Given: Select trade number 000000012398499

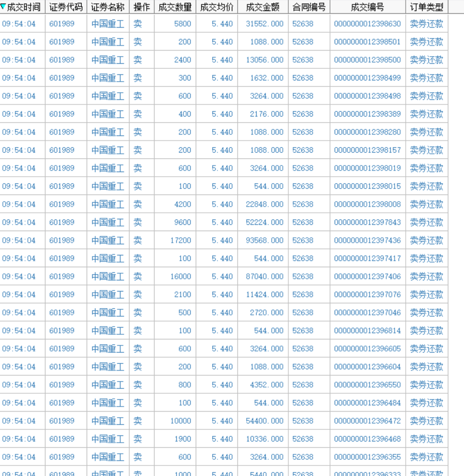Looking at the screenshot, I should [x=367, y=78].
